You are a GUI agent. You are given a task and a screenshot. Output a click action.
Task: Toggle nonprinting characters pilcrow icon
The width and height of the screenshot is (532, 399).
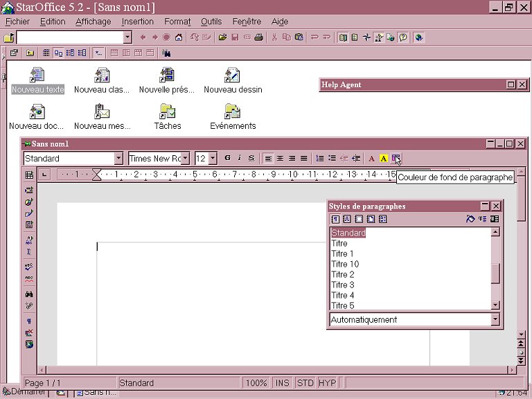coord(29,321)
